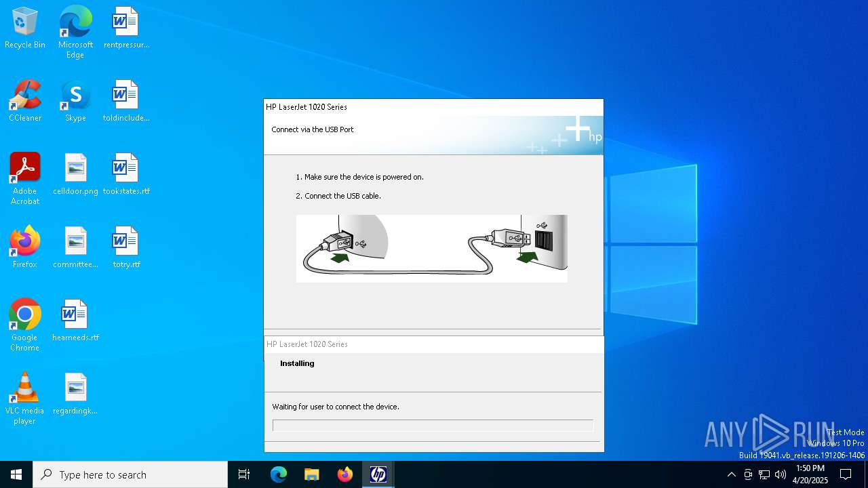Click the lower HP LaserJet 1020 Series title
Screen dimensions: 868x488
307,344
